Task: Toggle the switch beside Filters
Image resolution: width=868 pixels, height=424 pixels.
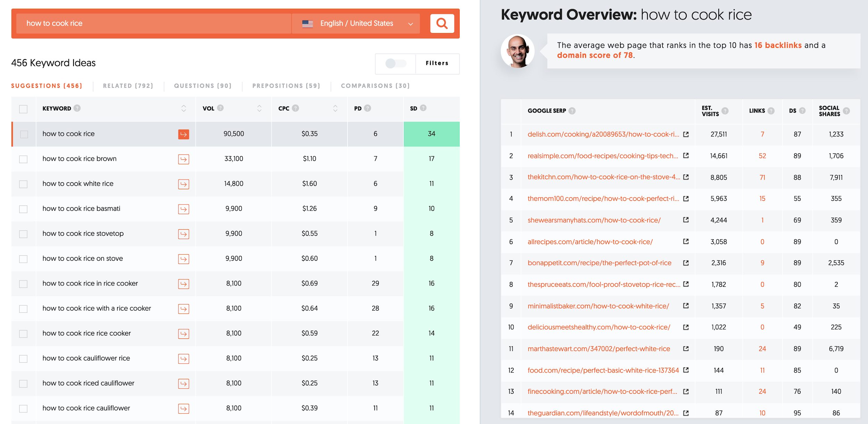Action: coord(396,64)
